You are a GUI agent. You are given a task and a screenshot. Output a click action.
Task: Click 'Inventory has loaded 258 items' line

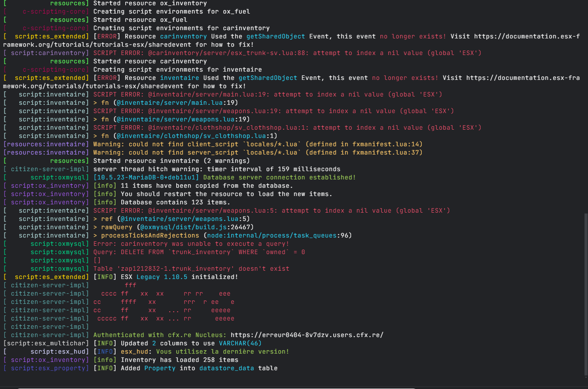point(166,360)
